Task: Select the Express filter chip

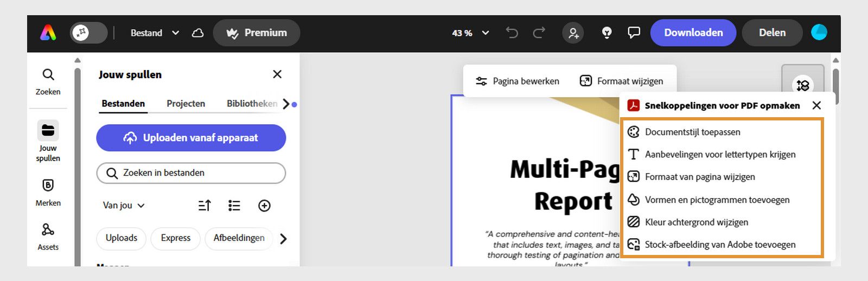Action: tap(176, 238)
